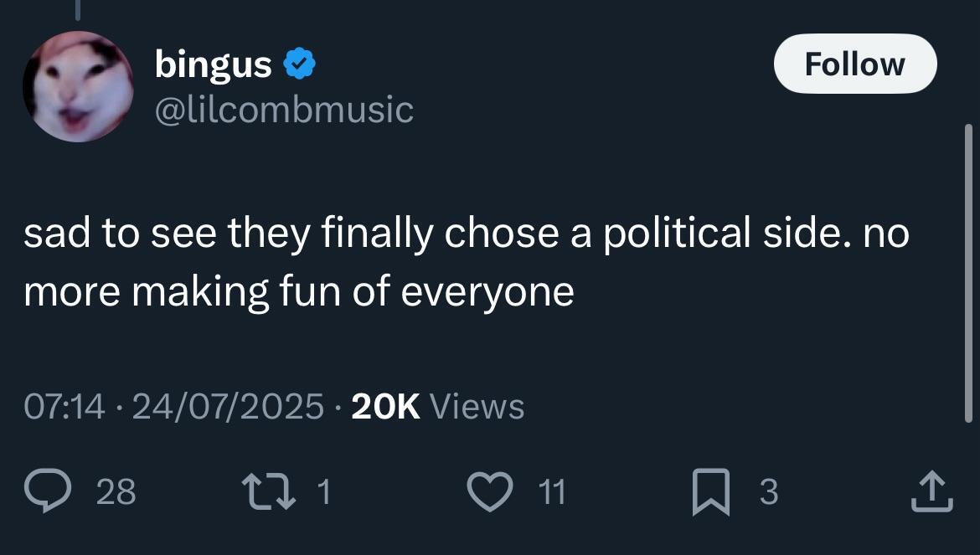Image resolution: width=980 pixels, height=555 pixels.
Task: Click the tweet text about political side
Action: (x=466, y=263)
